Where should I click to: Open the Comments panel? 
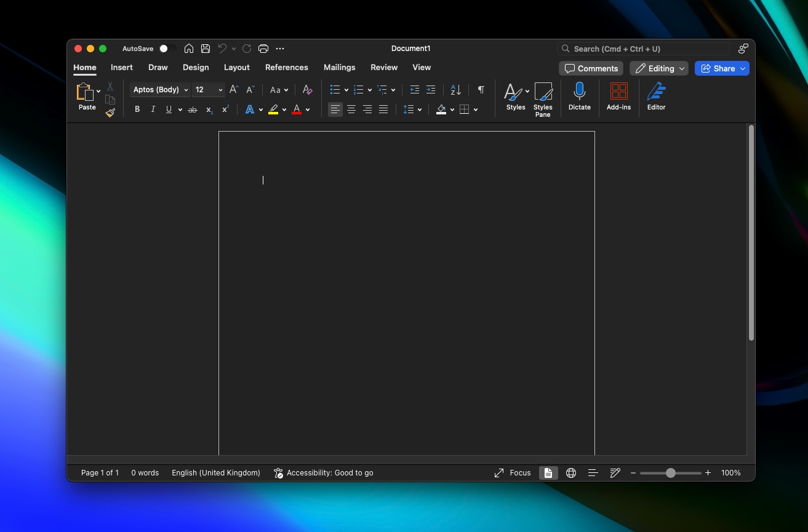(591, 68)
